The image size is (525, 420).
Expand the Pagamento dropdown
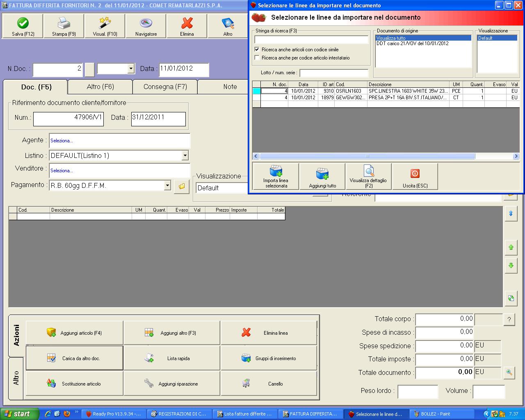[167, 186]
